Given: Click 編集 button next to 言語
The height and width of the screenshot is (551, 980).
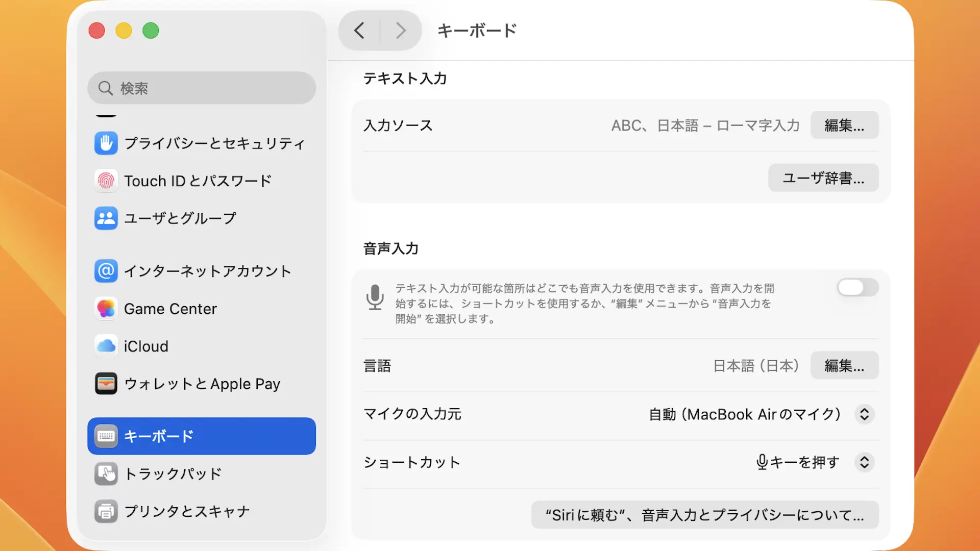Looking at the screenshot, I should [844, 366].
